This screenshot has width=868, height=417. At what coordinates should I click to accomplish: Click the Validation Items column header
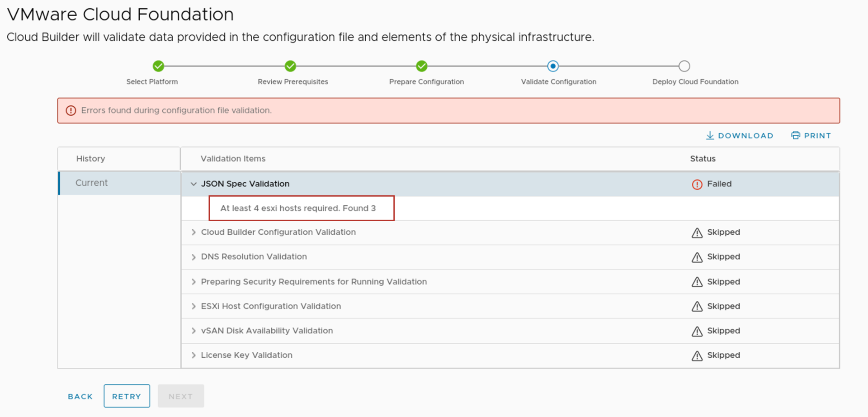233,159
